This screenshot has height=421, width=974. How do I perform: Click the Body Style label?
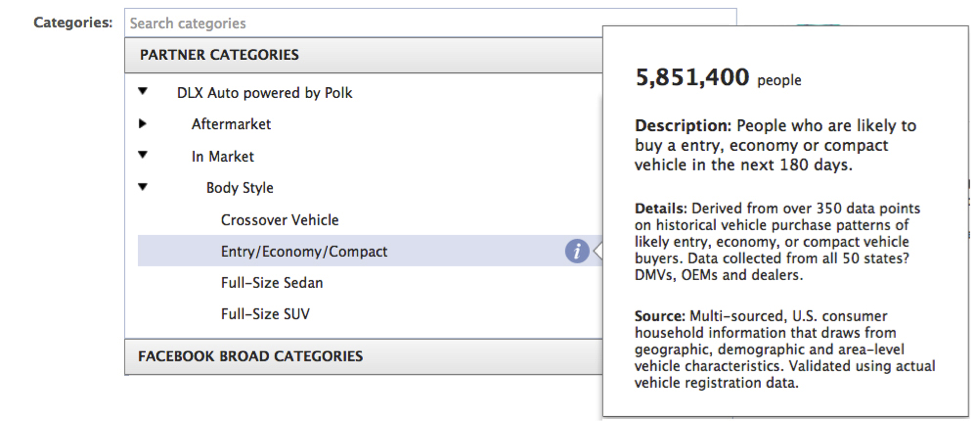[240, 188]
